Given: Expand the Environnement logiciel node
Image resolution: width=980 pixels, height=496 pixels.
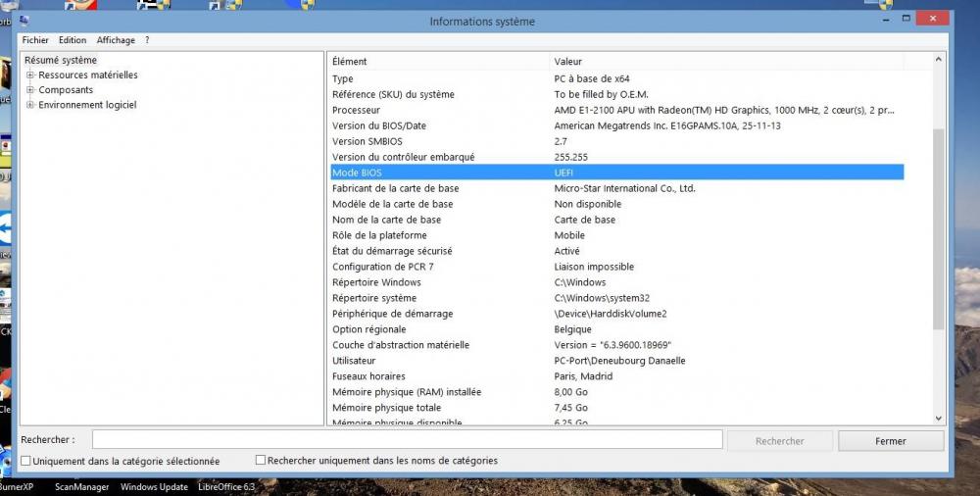Looking at the screenshot, I should (x=30, y=105).
